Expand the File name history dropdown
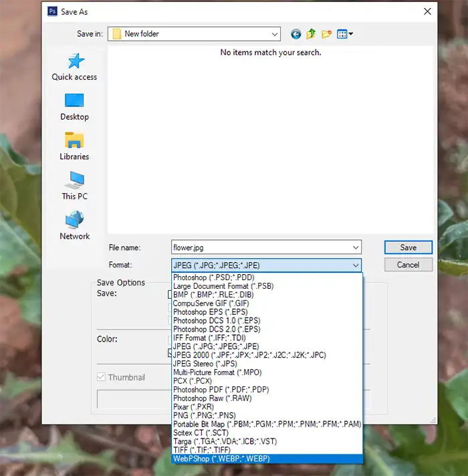This screenshot has height=476, width=468. [x=356, y=247]
